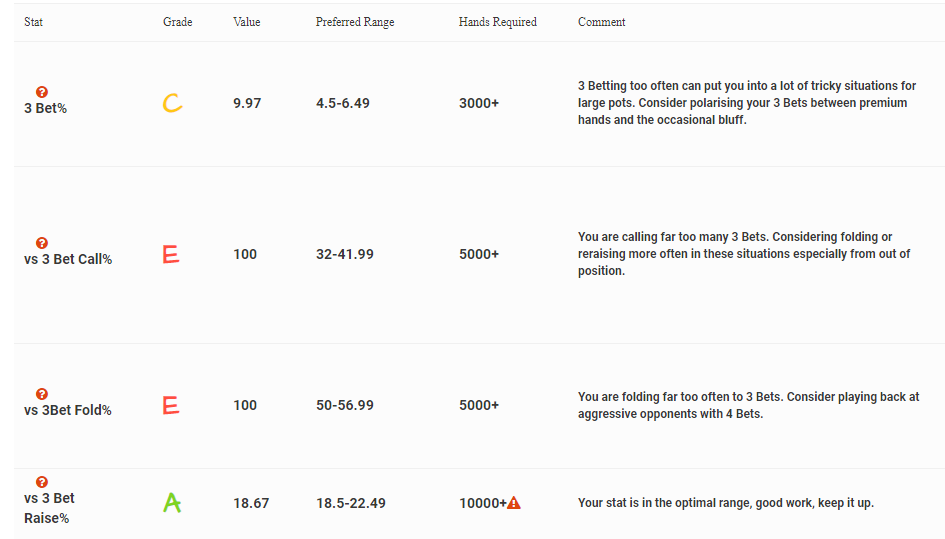Click preferred range 32-41.99
The width and height of the screenshot is (945, 539).
pos(345,254)
